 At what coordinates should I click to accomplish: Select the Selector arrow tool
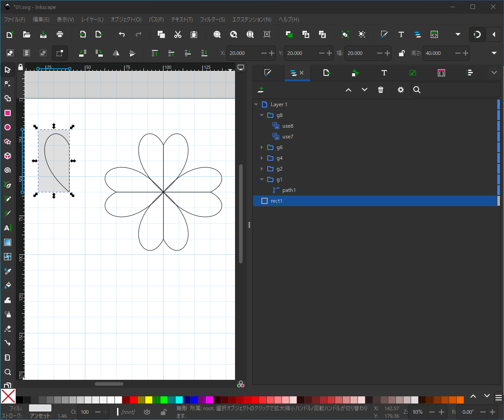pyautogui.click(x=8, y=70)
